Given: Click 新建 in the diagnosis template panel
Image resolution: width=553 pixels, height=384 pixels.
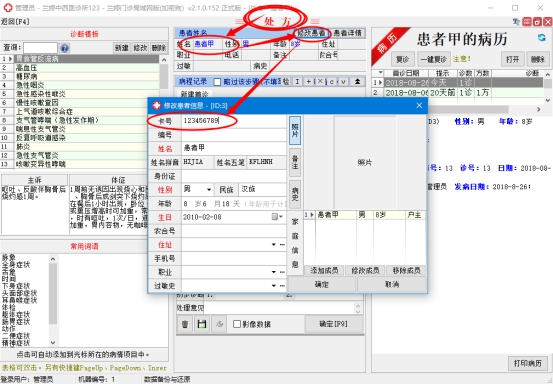Looking at the screenshot, I should pyautogui.click(x=122, y=48).
